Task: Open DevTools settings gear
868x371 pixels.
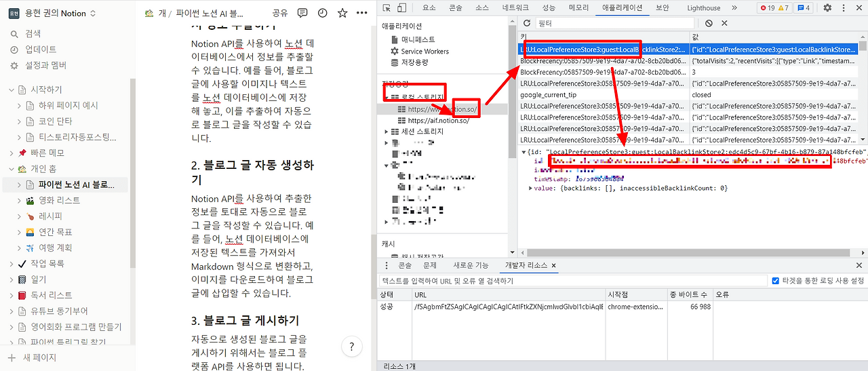Action: (827, 8)
